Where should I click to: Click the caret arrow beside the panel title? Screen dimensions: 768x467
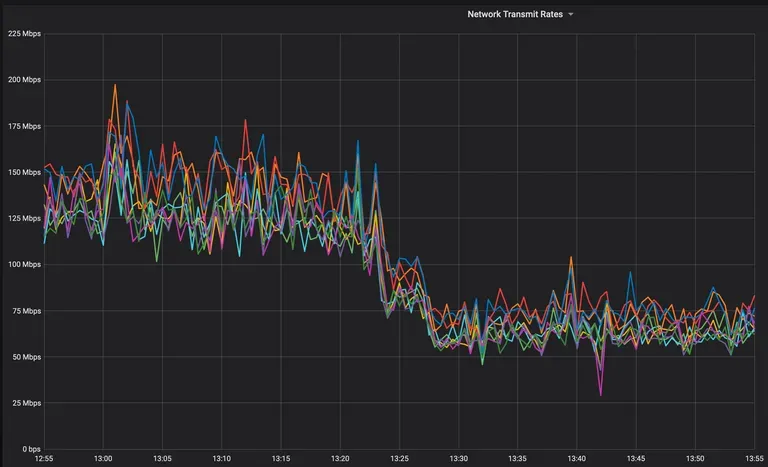pos(571,15)
